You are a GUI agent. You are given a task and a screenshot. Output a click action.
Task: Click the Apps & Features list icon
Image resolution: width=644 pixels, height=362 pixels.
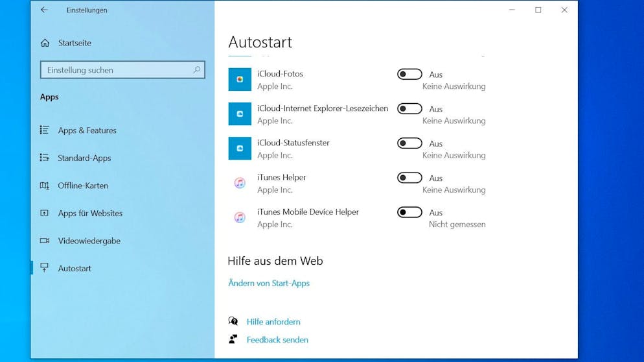click(x=44, y=130)
